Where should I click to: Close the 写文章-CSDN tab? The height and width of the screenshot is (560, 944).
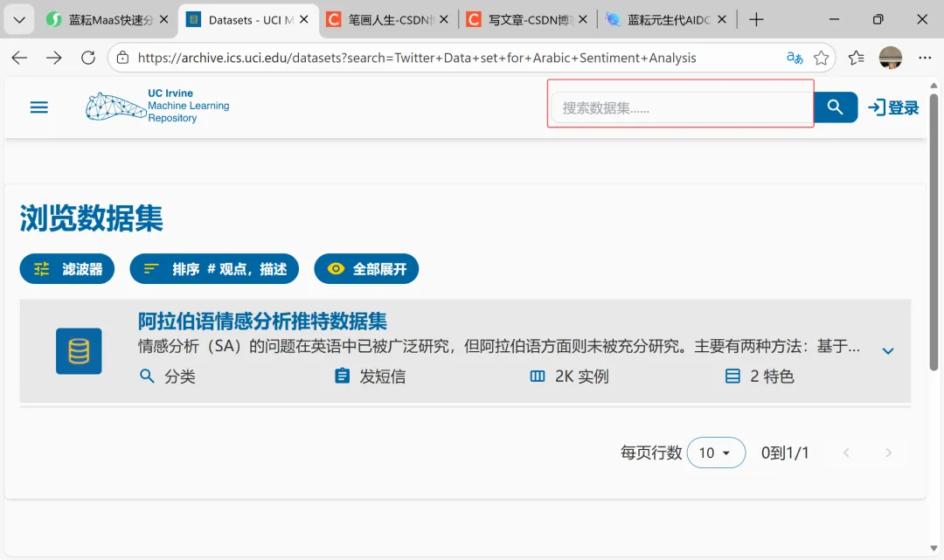pyautogui.click(x=583, y=19)
